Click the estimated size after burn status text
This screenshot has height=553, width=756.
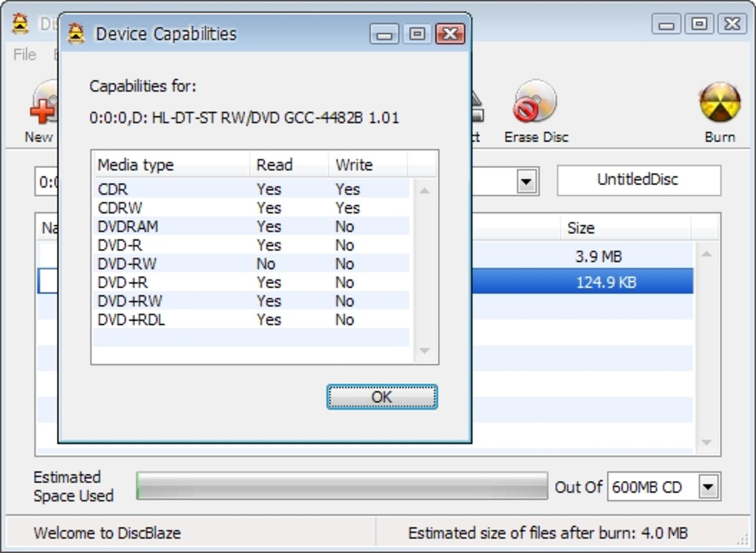[x=548, y=533]
